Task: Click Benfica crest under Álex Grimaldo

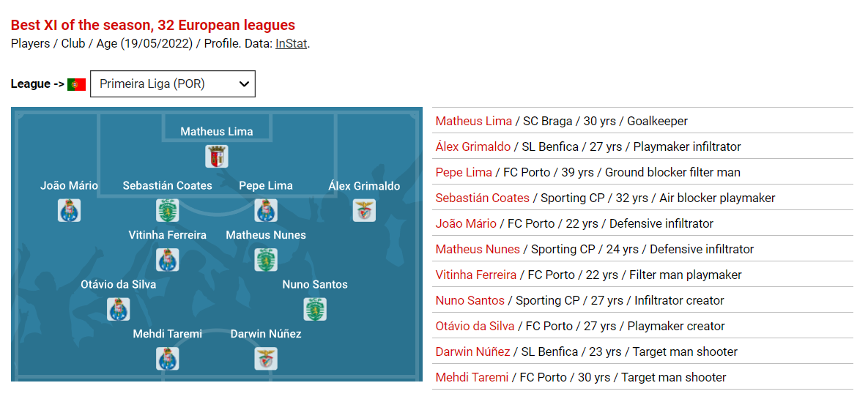Action: [x=364, y=211]
